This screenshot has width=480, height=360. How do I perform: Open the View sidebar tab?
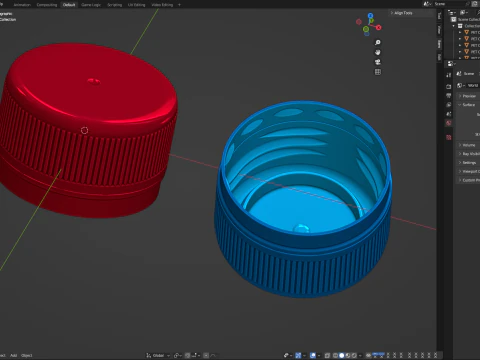pos(439,30)
